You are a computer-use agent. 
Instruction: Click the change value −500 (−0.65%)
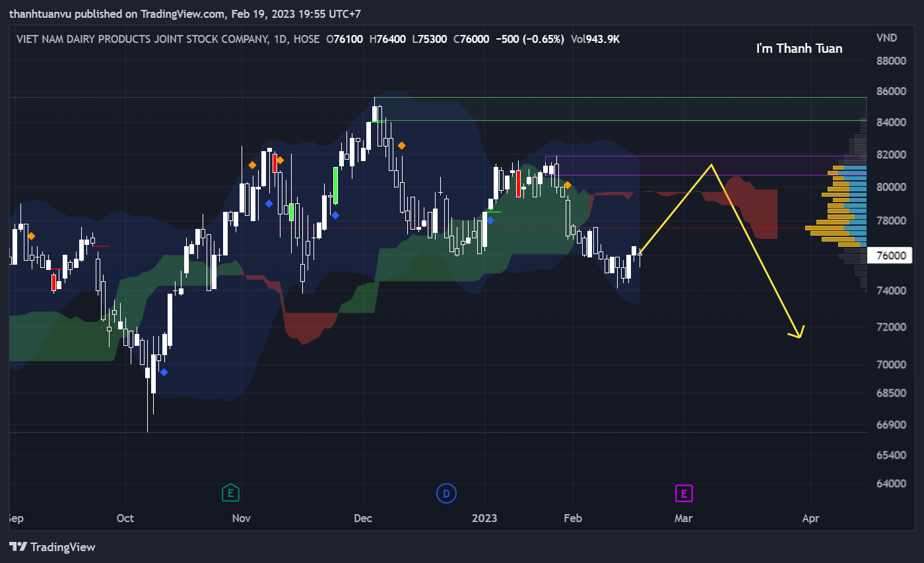[x=529, y=39]
